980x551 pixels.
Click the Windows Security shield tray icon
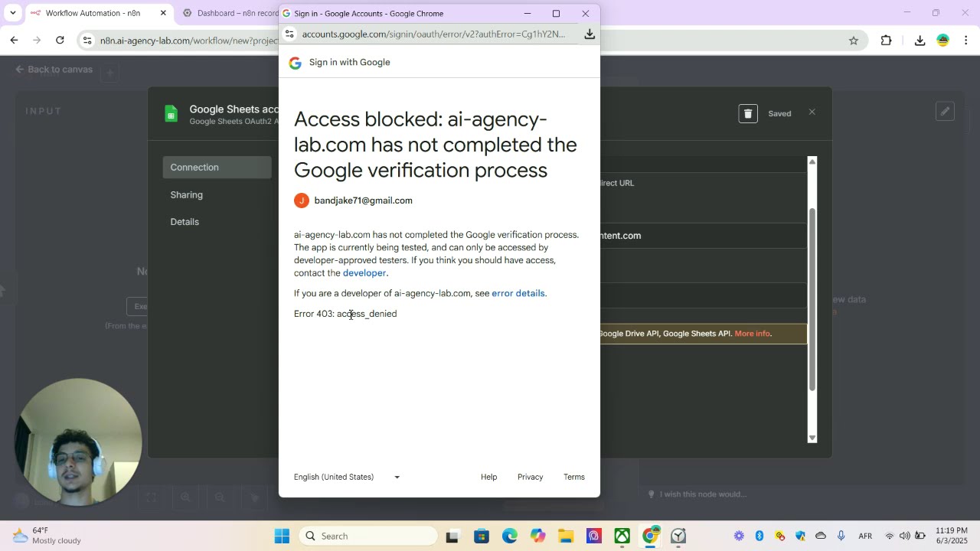(800, 536)
